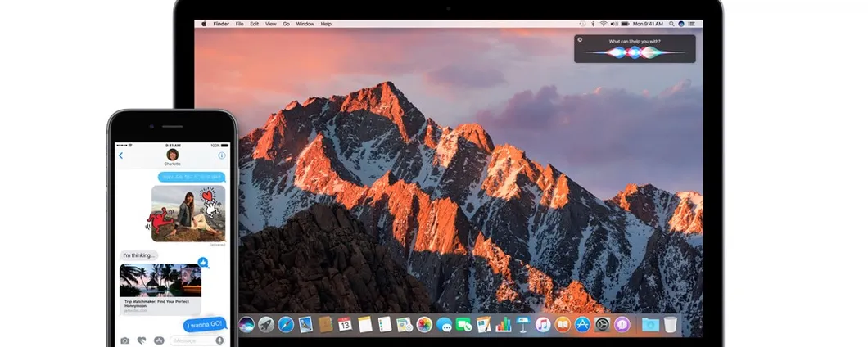
Task: Click volume speaker icon in menu bar
Action: click(x=614, y=24)
